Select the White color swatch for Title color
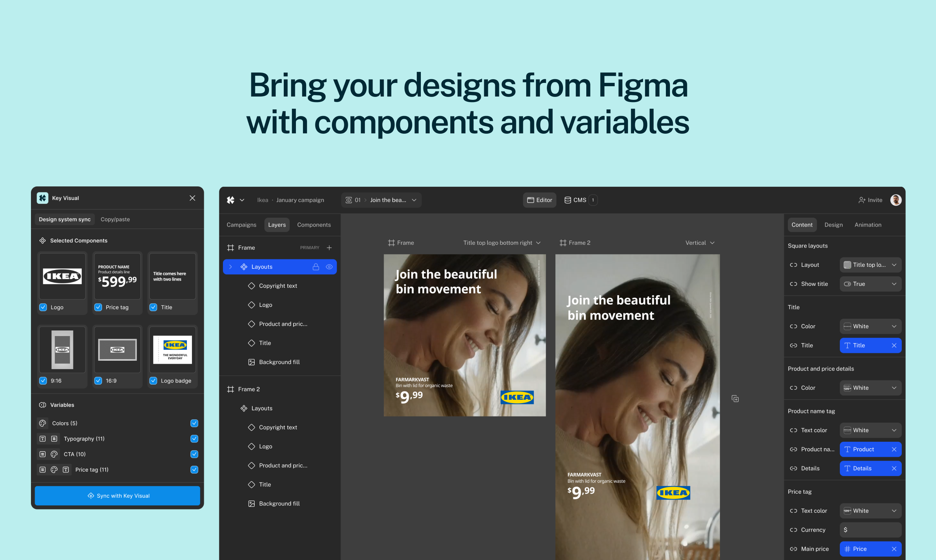This screenshot has height=560, width=936. (x=870, y=326)
